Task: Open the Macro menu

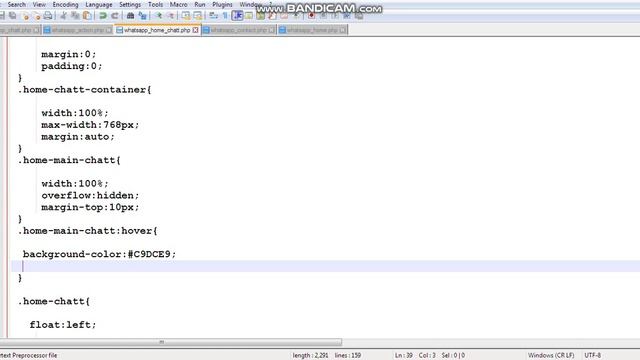Action: tap(178, 4)
